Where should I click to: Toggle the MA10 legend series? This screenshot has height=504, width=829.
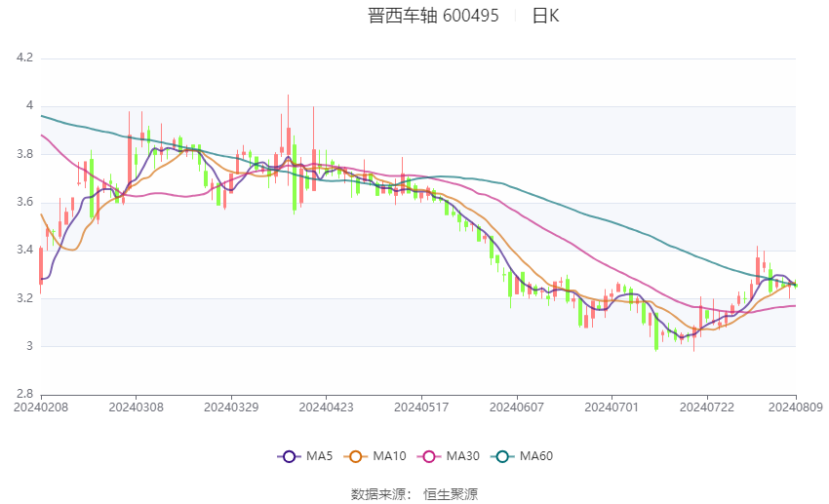tap(375, 456)
